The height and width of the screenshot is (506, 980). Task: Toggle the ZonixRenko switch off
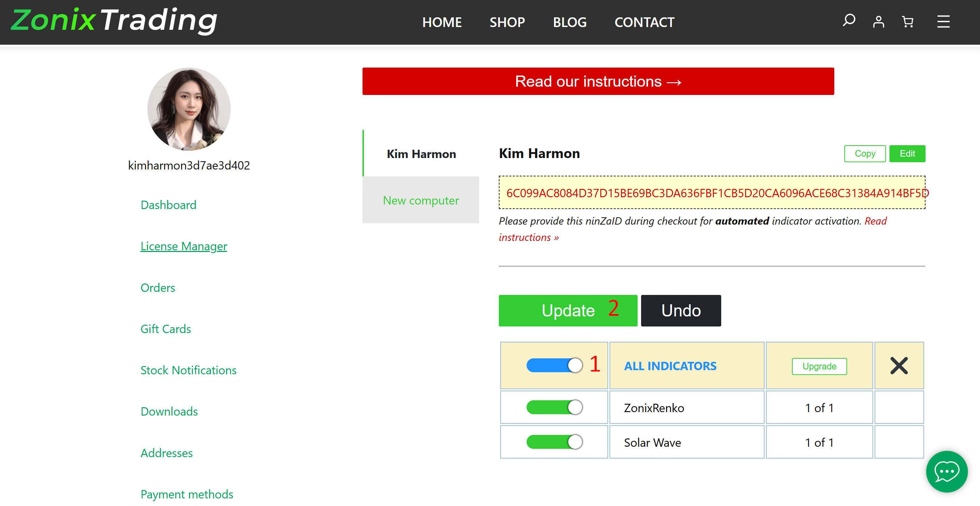click(x=554, y=407)
